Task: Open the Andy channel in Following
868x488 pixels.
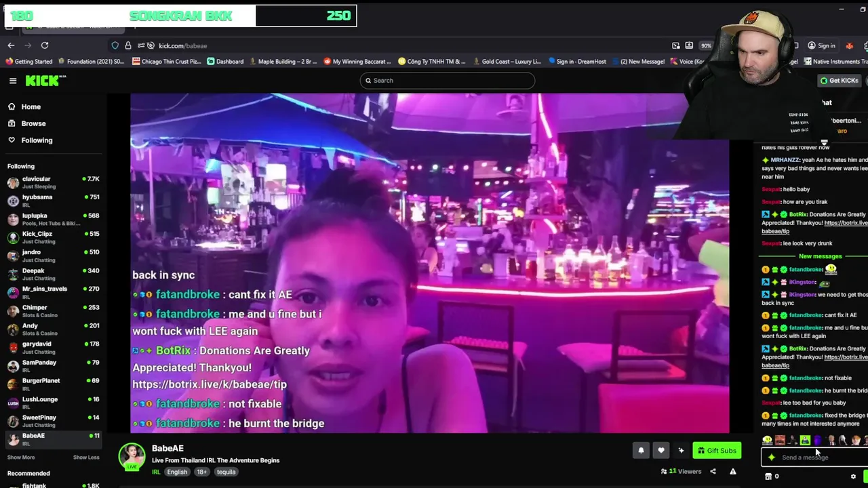Action: pyautogui.click(x=53, y=329)
